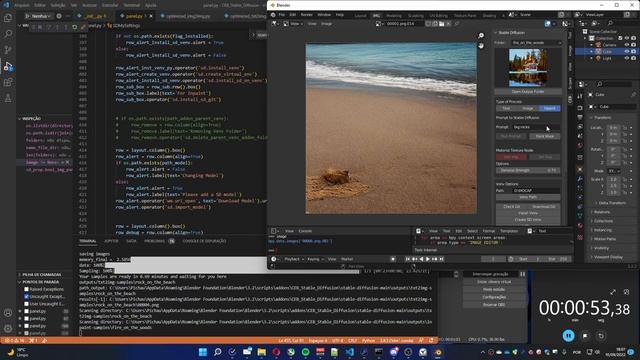This screenshot has width=640, height=360.
Task: Click the pan hand icon in Blender's image editor
Action: pyautogui.click(x=481, y=45)
